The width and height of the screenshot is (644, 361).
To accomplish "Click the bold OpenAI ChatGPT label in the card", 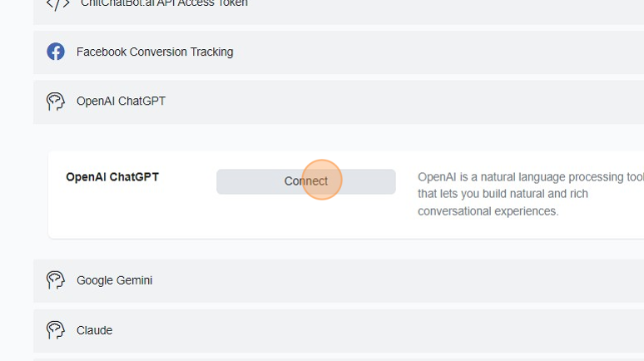I will (112, 177).
